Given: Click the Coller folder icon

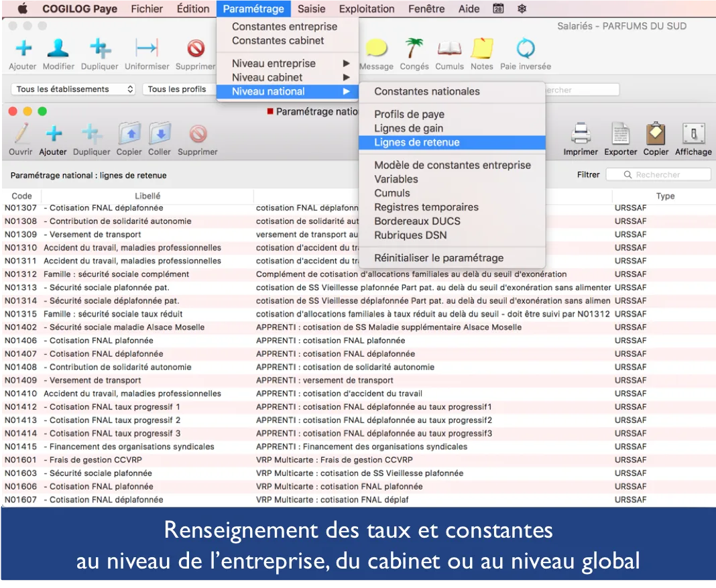Looking at the screenshot, I should (160, 134).
